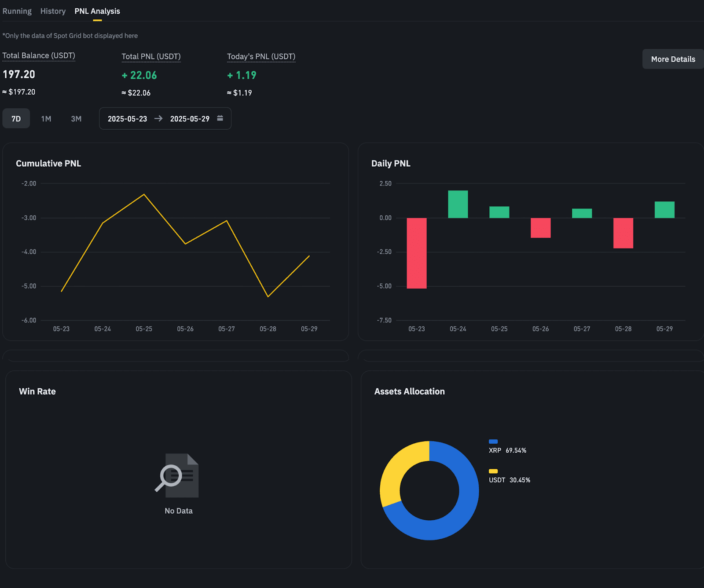Click the red 05-23 Daily PNL bar

pos(416,253)
